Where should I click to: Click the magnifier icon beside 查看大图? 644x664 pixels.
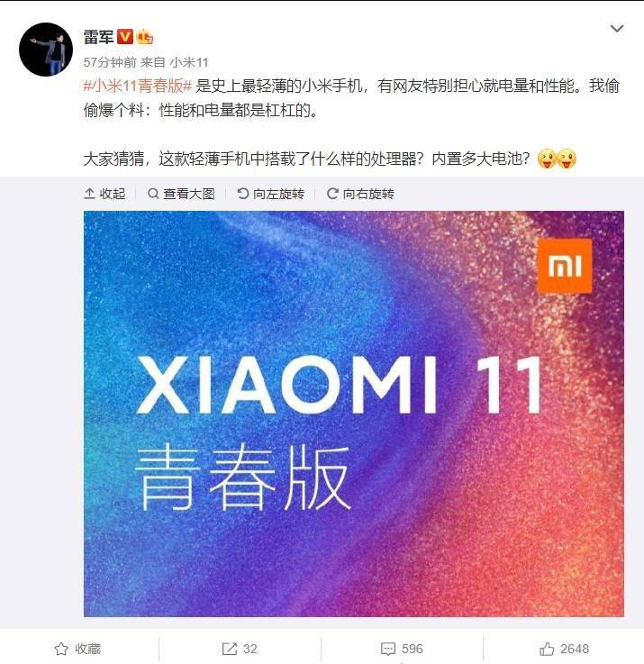tap(153, 194)
